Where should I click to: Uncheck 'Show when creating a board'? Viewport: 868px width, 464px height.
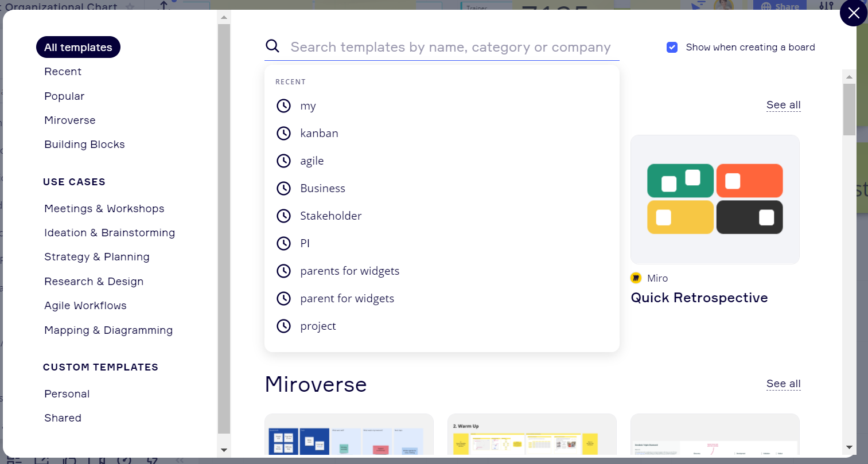point(672,47)
